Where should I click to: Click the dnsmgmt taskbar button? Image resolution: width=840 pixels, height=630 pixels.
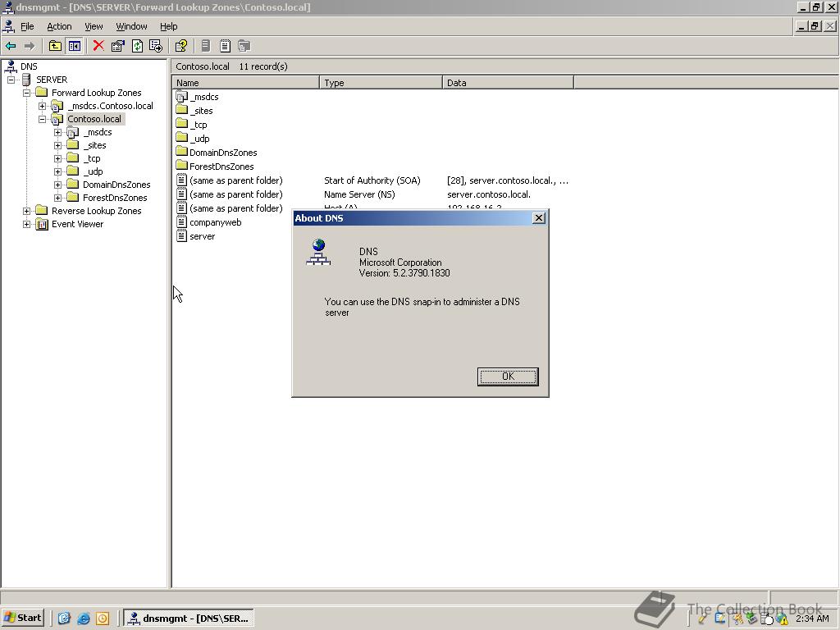189,618
